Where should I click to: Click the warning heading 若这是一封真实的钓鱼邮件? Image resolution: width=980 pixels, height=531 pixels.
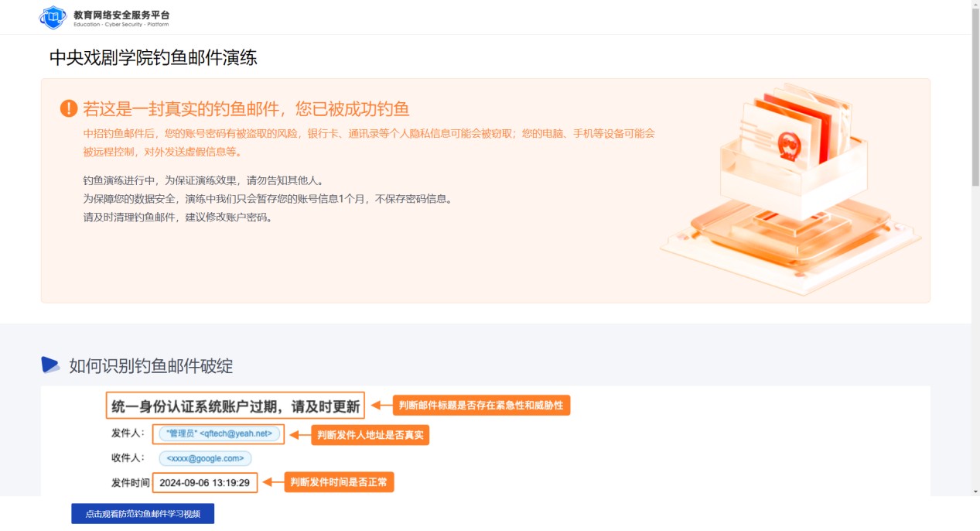pos(247,108)
